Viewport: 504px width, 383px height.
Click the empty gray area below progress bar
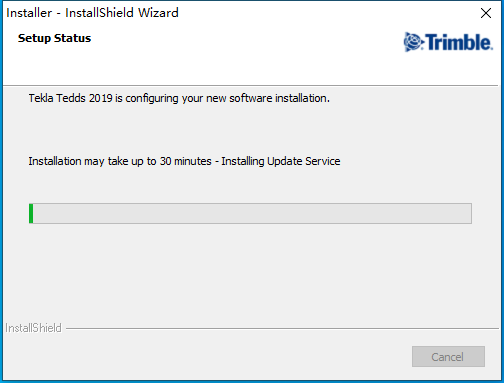point(250,273)
